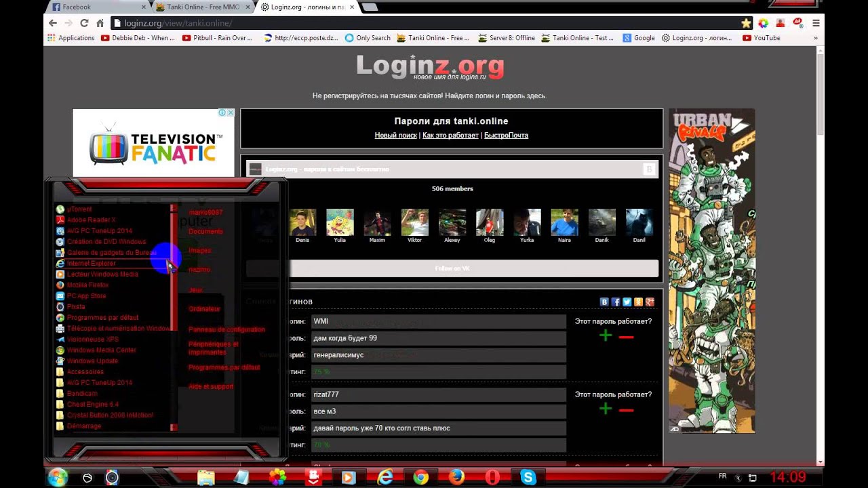Click the FR language indicator in tray
Image resolution: width=868 pixels, height=488 pixels.
coord(722,476)
